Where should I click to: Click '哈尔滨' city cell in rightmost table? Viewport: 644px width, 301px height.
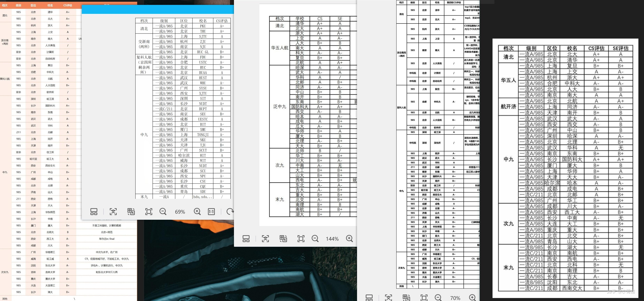(x=552, y=183)
